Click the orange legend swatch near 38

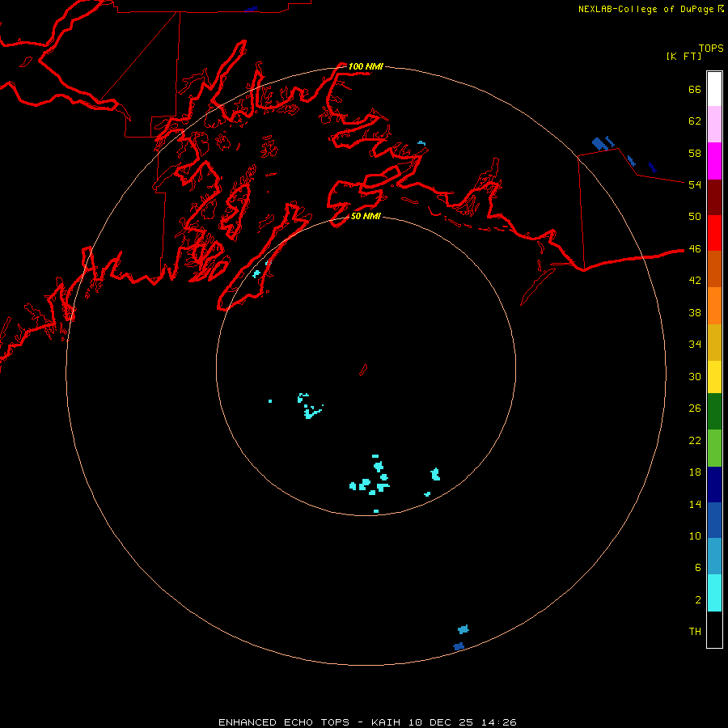pos(714,306)
